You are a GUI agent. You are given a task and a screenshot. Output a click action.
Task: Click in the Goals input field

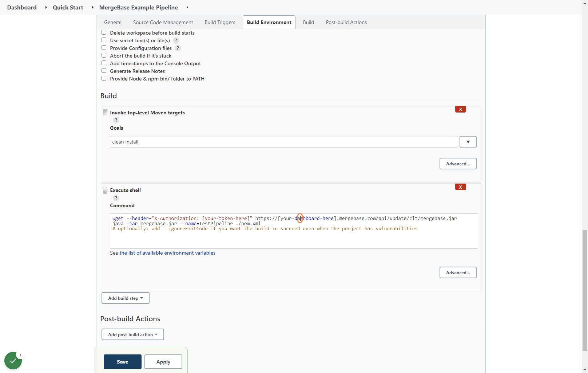click(x=284, y=142)
